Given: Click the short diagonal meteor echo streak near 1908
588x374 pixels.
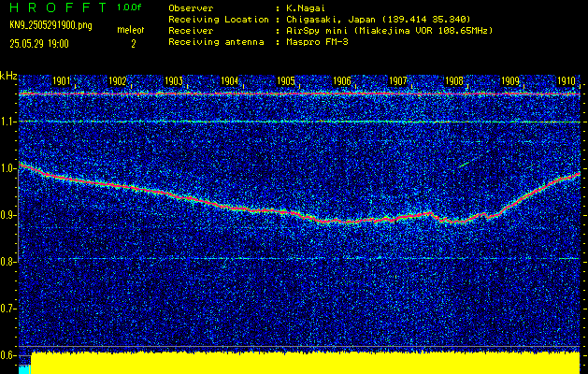Looking at the screenshot, I should (x=467, y=163).
